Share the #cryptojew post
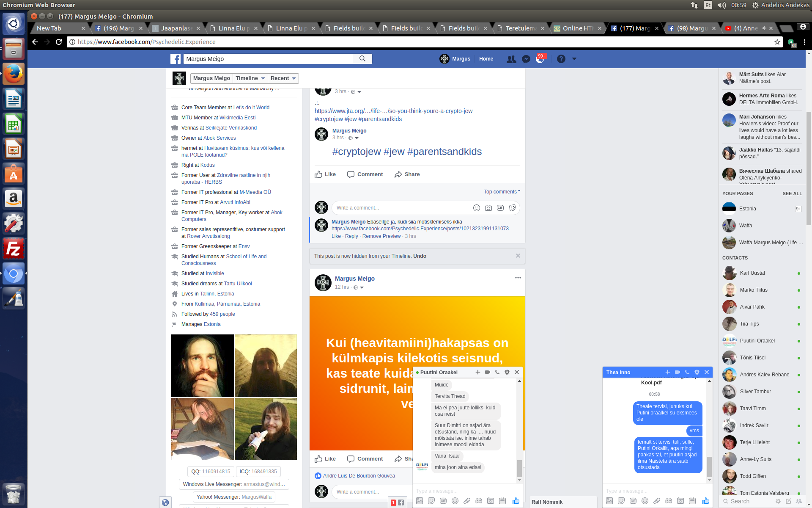Screen dimensions: 812x508 pyautogui.click(x=407, y=174)
